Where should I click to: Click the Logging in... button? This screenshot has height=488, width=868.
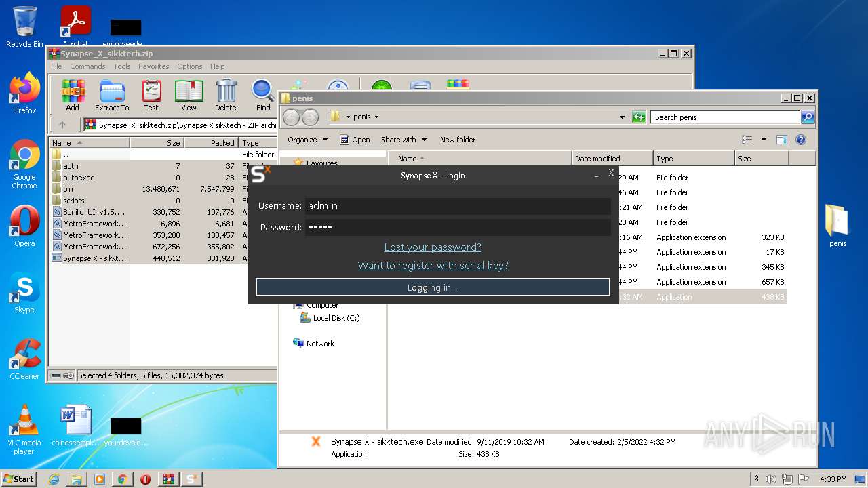[x=433, y=287]
